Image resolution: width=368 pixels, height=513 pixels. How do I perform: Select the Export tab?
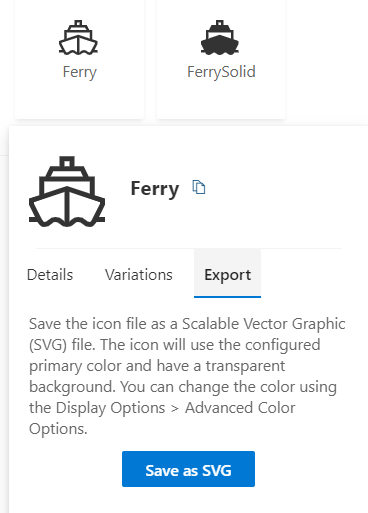pyautogui.click(x=227, y=273)
